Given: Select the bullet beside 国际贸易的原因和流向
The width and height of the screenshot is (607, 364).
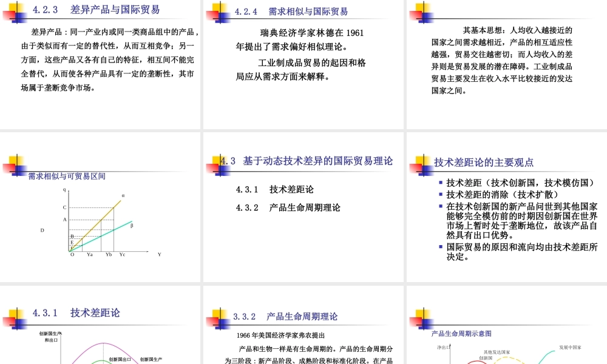Looking at the screenshot, I should tap(440, 248).
